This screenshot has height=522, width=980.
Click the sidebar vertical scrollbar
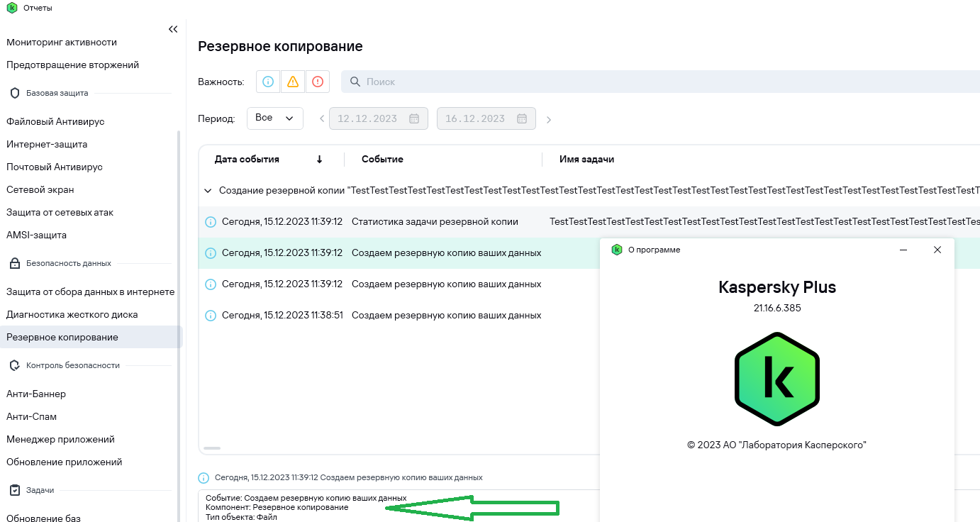pos(179,326)
